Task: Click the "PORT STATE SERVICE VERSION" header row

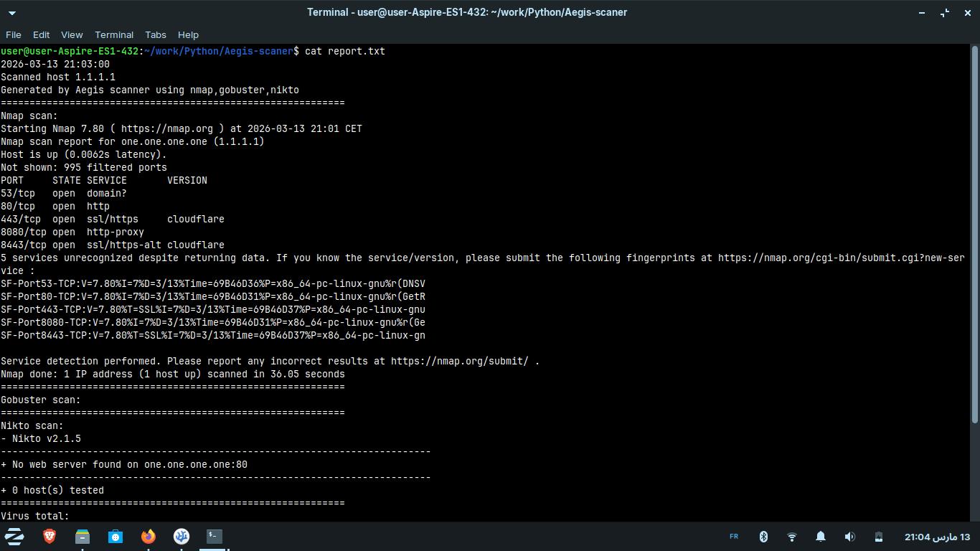Action: pos(104,180)
